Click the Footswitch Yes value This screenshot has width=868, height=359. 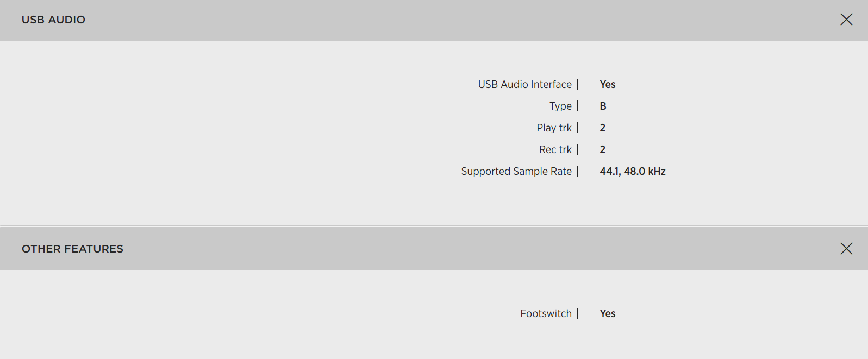coord(607,313)
